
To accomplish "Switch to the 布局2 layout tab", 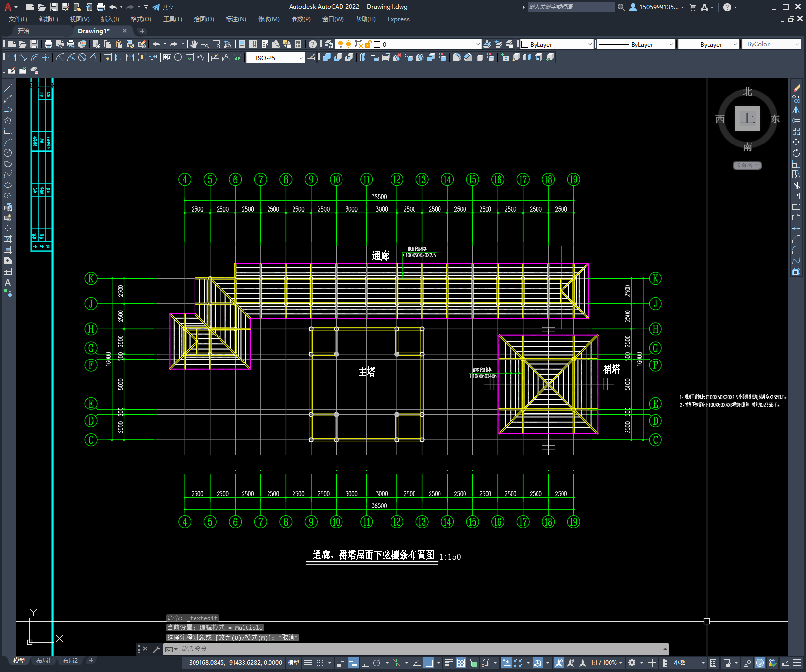I will click(70, 660).
